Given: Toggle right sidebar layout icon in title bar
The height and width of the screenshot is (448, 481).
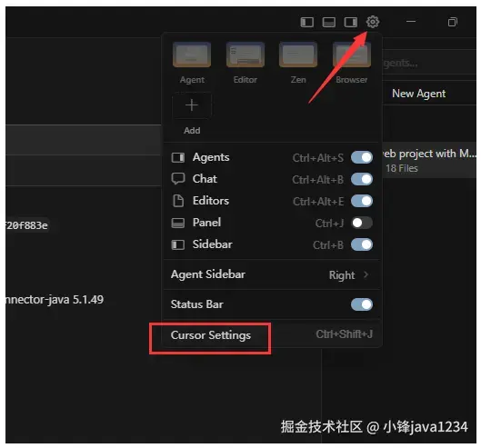Looking at the screenshot, I should 351,22.
